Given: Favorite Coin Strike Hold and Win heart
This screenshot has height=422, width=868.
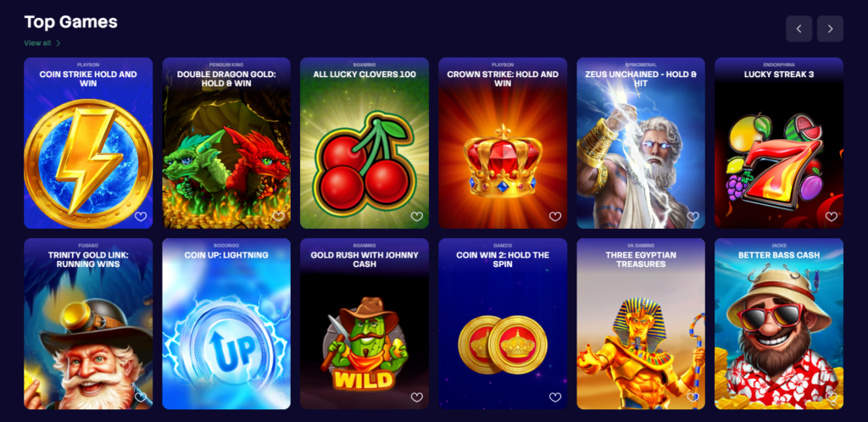Looking at the screenshot, I should tap(141, 217).
